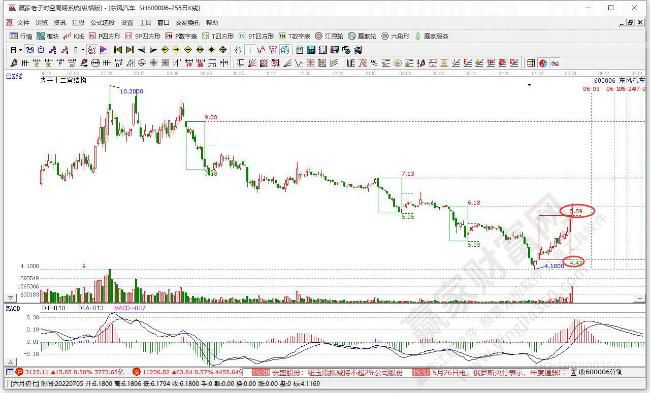Open the 行情 market quotes view

coord(21,36)
